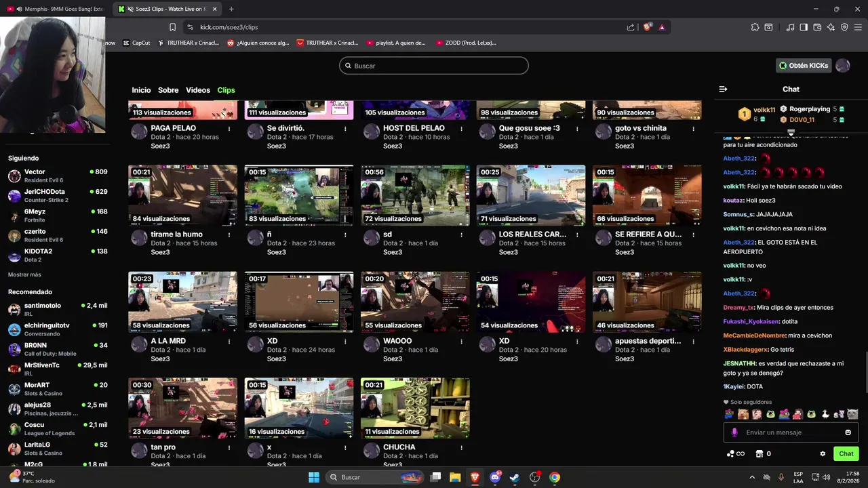
Task: Open more options for clip 'x'
Action: coord(345,447)
